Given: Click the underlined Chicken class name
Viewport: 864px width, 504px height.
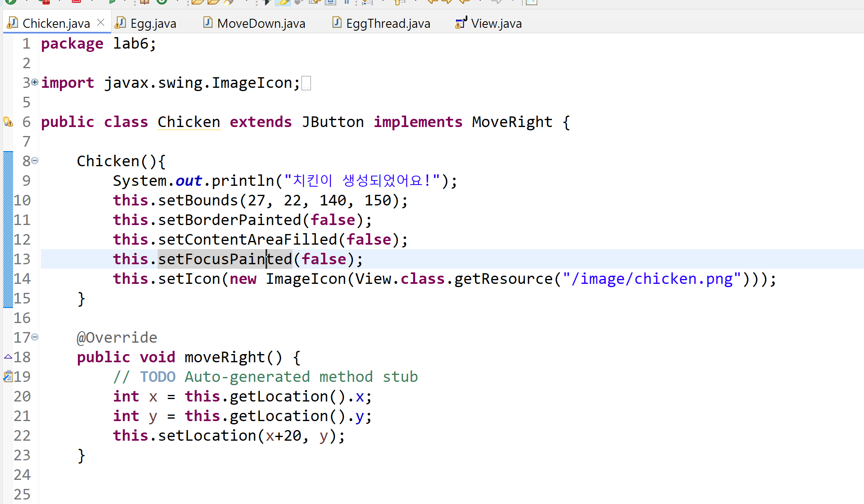Looking at the screenshot, I should point(189,122).
